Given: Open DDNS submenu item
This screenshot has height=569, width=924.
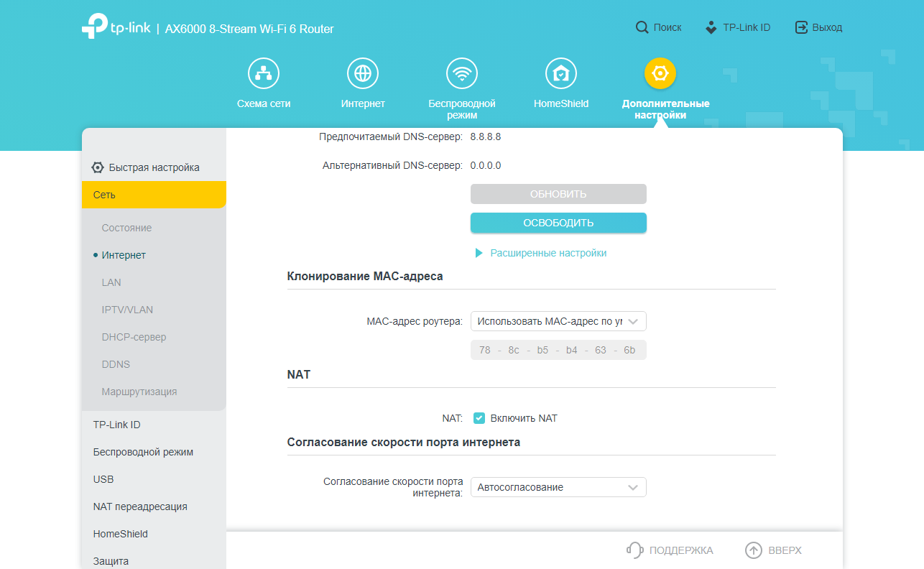Looking at the screenshot, I should pyautogui.click(x=116, y=364).
